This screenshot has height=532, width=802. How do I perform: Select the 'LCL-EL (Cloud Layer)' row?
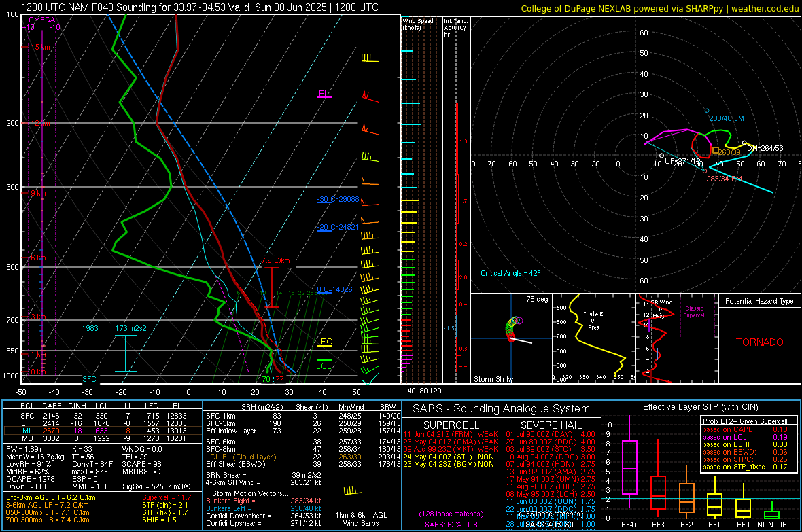pos(303,457)
